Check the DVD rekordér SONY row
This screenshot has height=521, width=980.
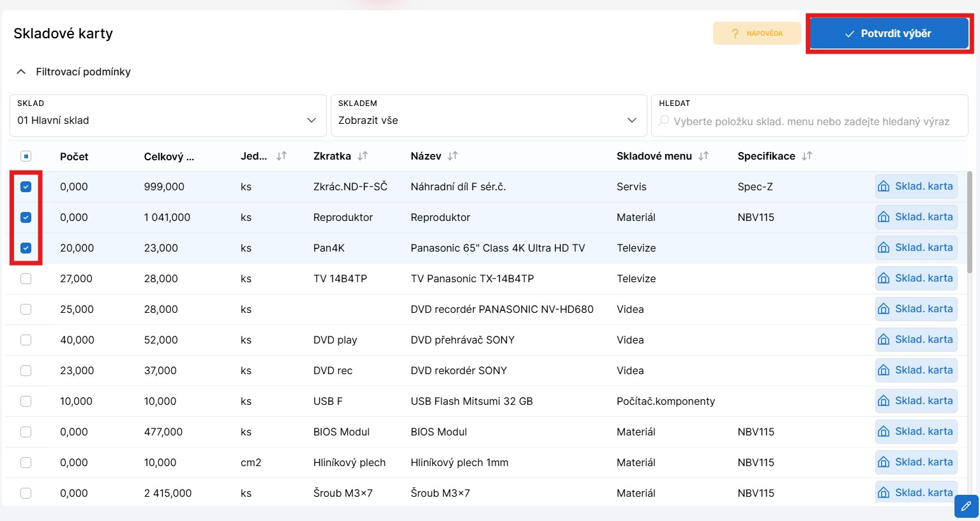coord(26,371)
